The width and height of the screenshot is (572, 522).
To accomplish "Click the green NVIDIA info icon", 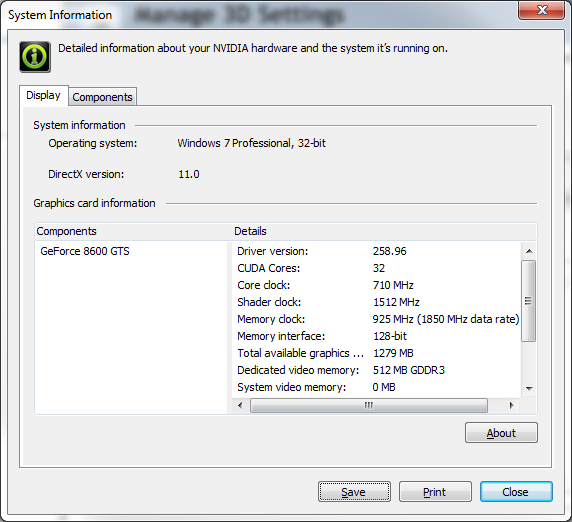I will click(35, 57).
